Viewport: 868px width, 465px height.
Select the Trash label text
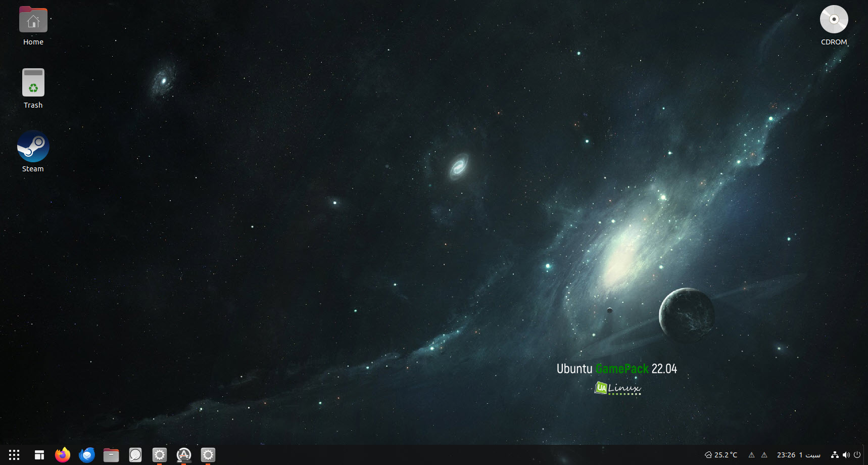click(33, 105)
